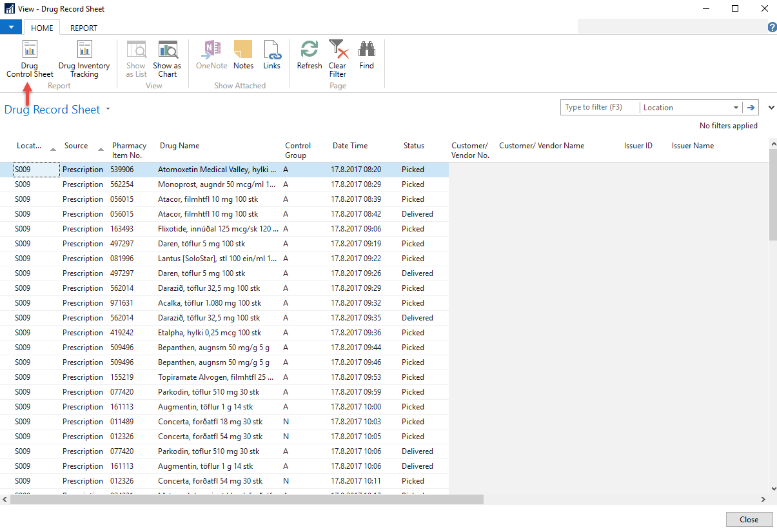This screenshot has height=532, width=777.
Task: Expand the Drug Record Sheet title dropdown
Action: [x=108, y=110]
